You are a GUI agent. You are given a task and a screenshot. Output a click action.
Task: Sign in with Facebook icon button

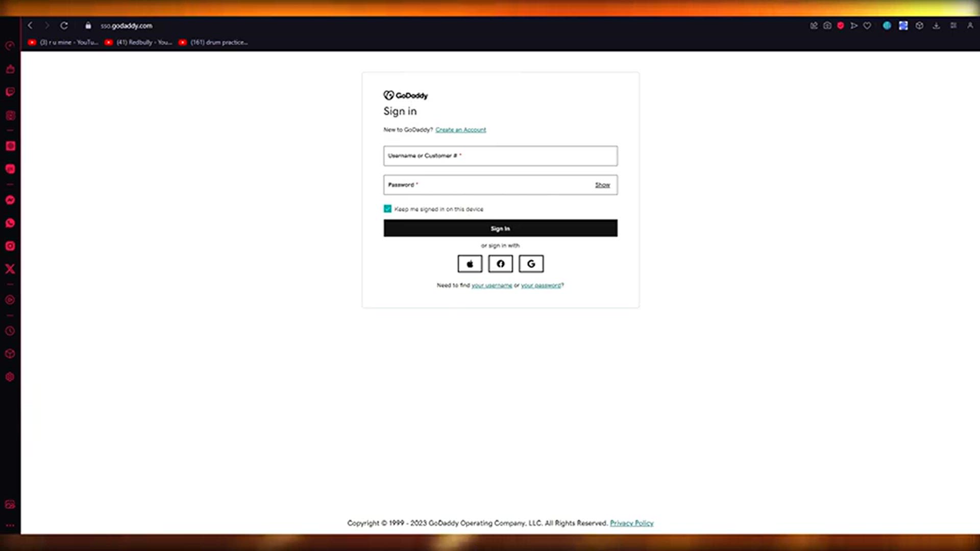point(500,264)
